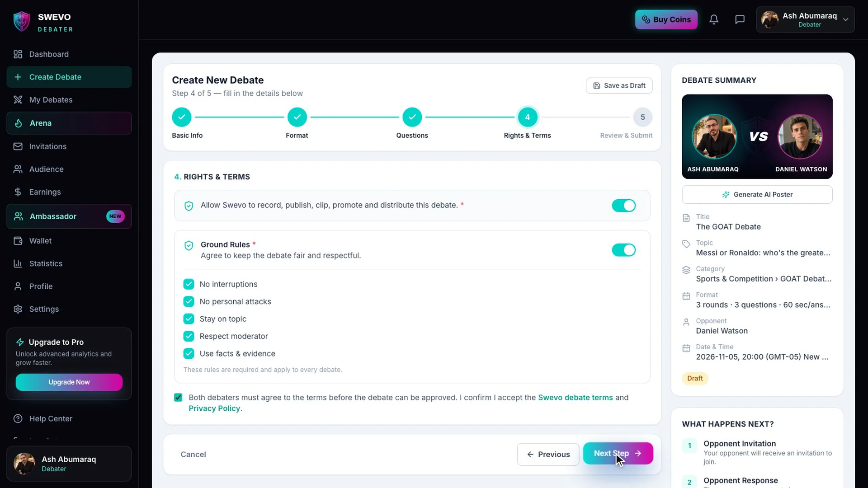Click the Profile person icon
868x488 pixels.
[x=18, y=286]
